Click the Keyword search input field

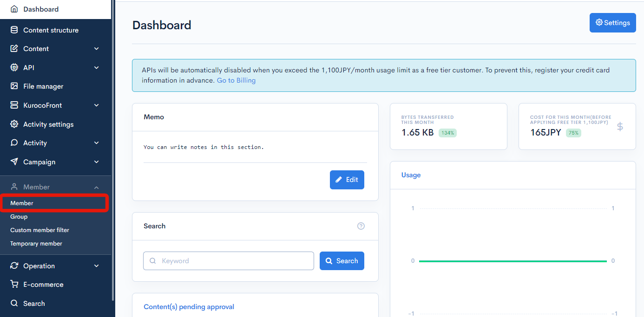coord(228,261)
